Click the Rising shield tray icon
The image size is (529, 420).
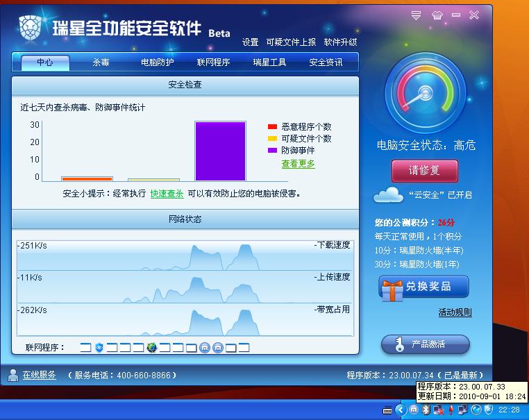489,410
